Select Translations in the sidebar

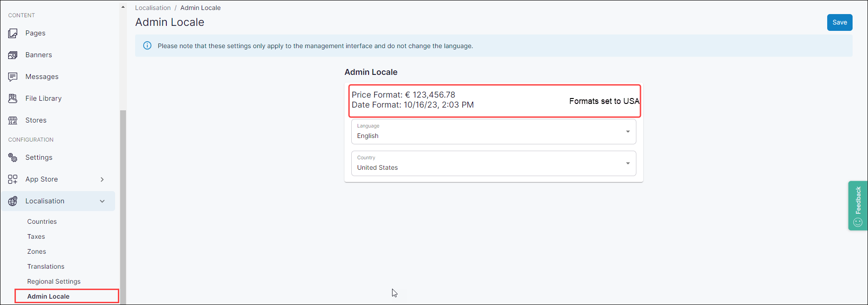(45, 266)
